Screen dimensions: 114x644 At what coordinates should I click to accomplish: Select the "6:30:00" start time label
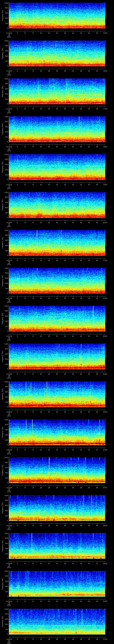point(9,639)
